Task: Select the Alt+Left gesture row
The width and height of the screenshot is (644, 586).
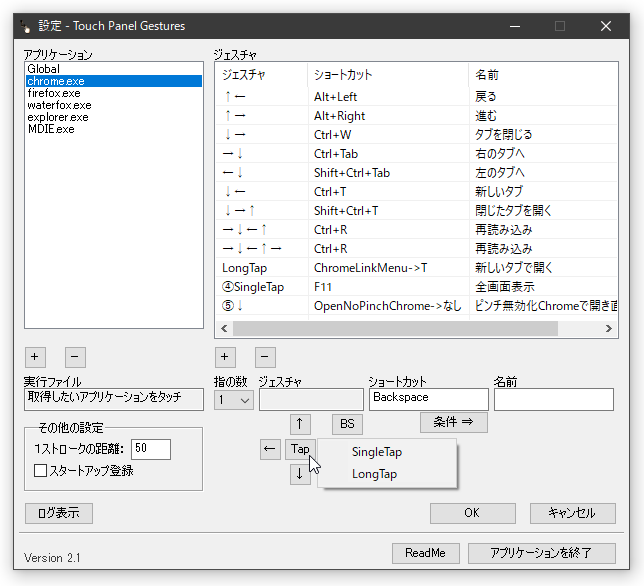Action: [x=416, y=97]
